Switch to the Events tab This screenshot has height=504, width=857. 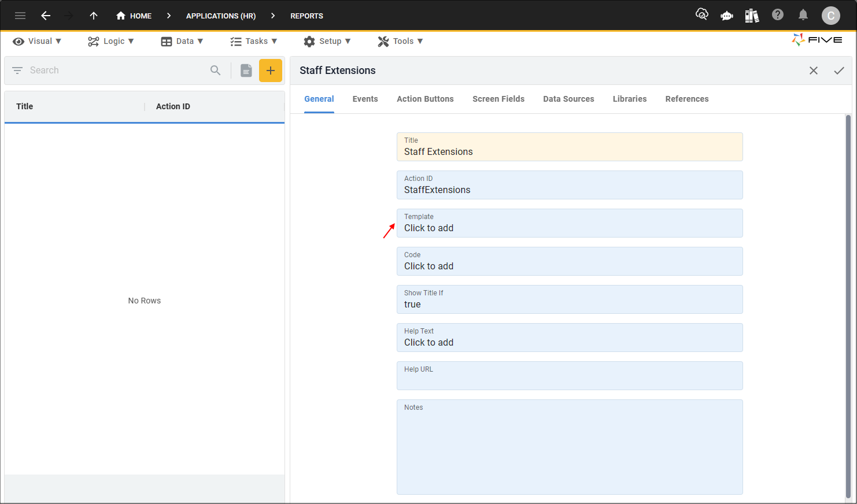(365, 99)
